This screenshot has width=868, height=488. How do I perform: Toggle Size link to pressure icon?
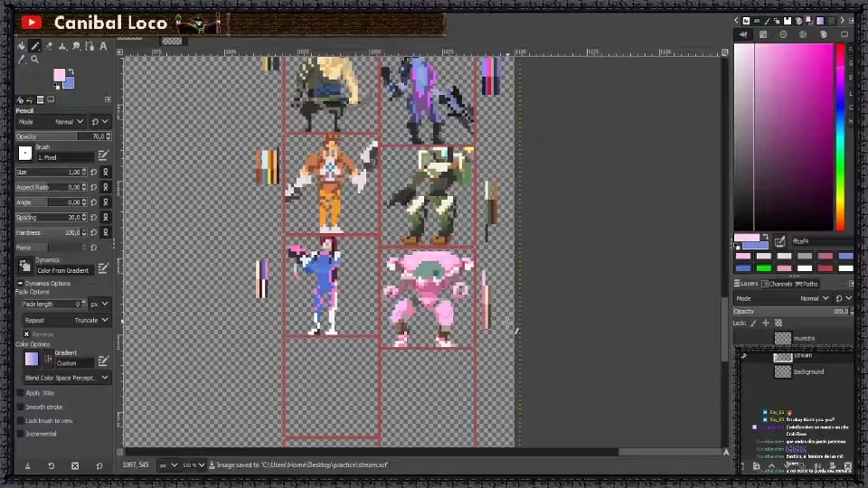[x=106, y=172]
